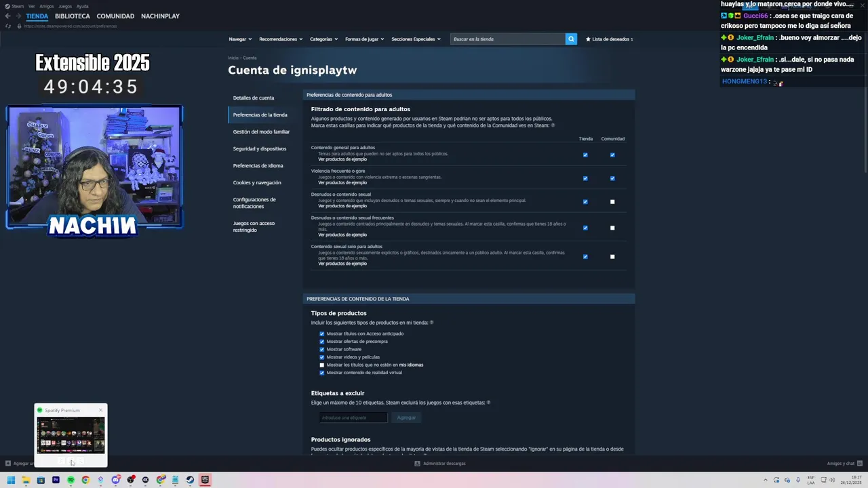Click the Buscar en la tienda field

click(507, 39)
